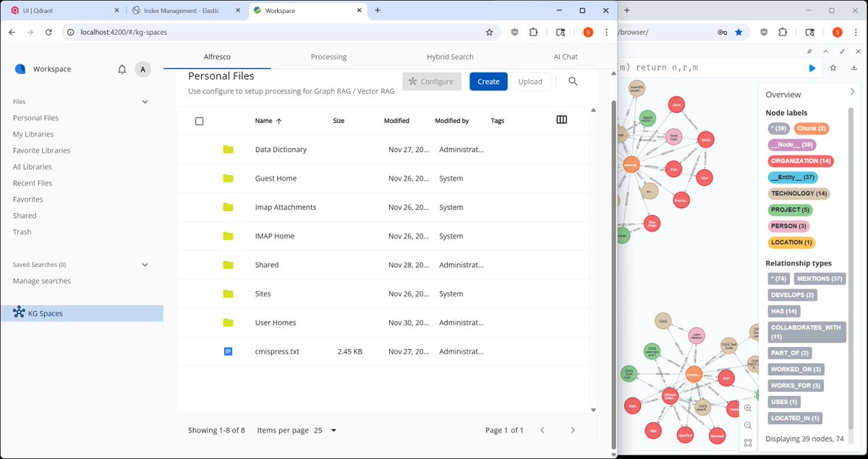Fit the graph to the screen
Image resolution: width=868 pixels, height=459 pixels.
pos(747,442)
